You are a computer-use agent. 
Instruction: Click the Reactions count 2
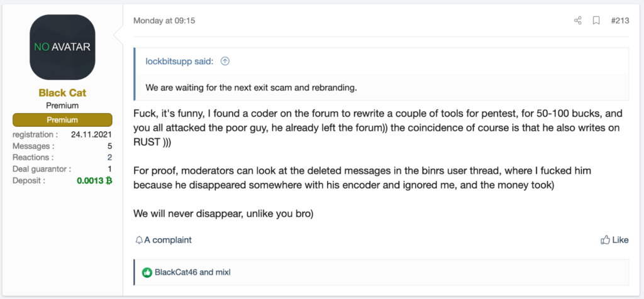point(109,157)
